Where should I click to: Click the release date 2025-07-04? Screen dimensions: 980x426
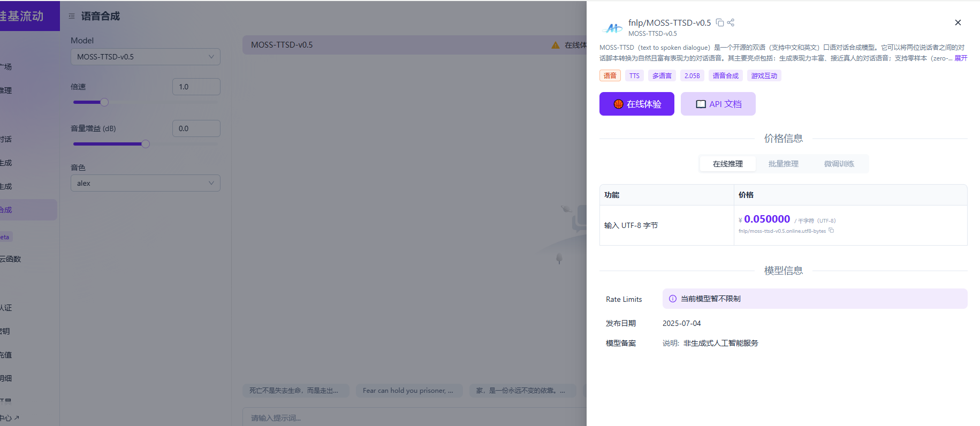pyautogui.click(x=681, y=323)
